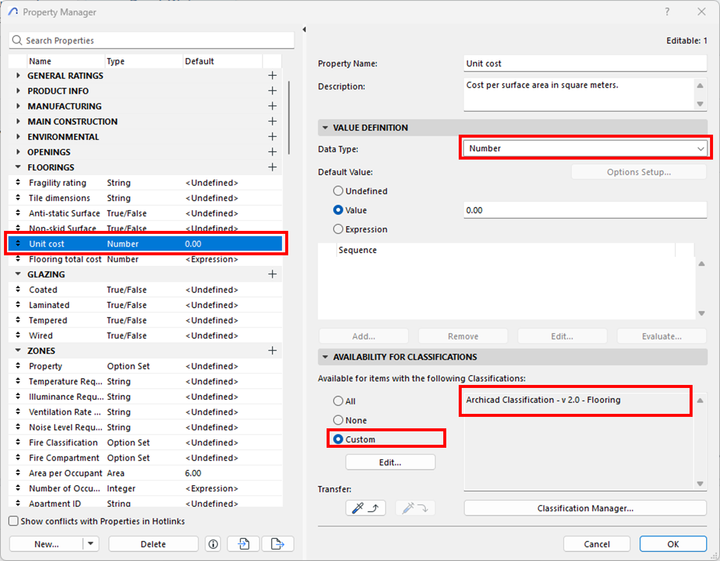Click the search magnifier icon
The height and width of the screenshot is (561, 720).
click(17, 40)
